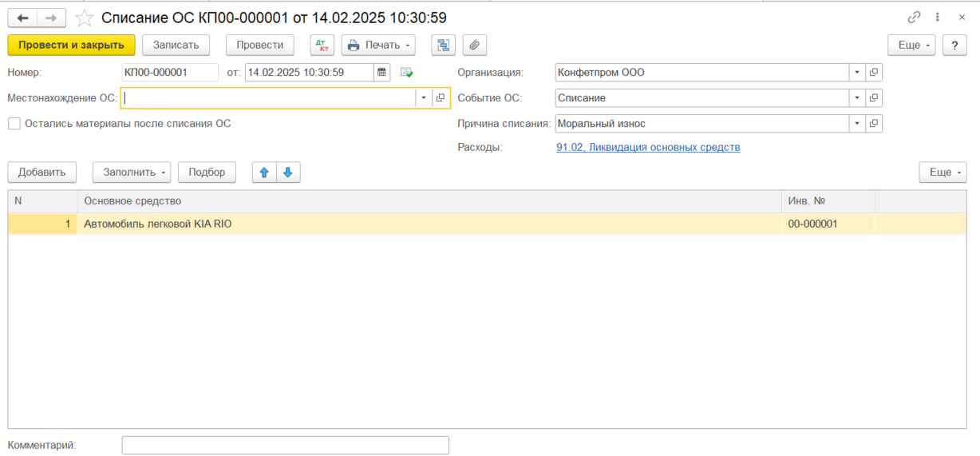Click the Провести button
The width and height of the screenshot is (980, 456).
260,45
